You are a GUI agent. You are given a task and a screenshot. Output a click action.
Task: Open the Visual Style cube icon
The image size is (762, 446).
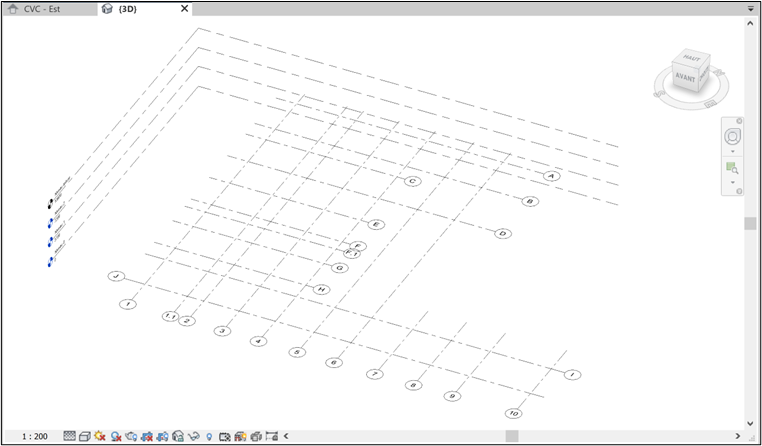[x=85, y=436]
